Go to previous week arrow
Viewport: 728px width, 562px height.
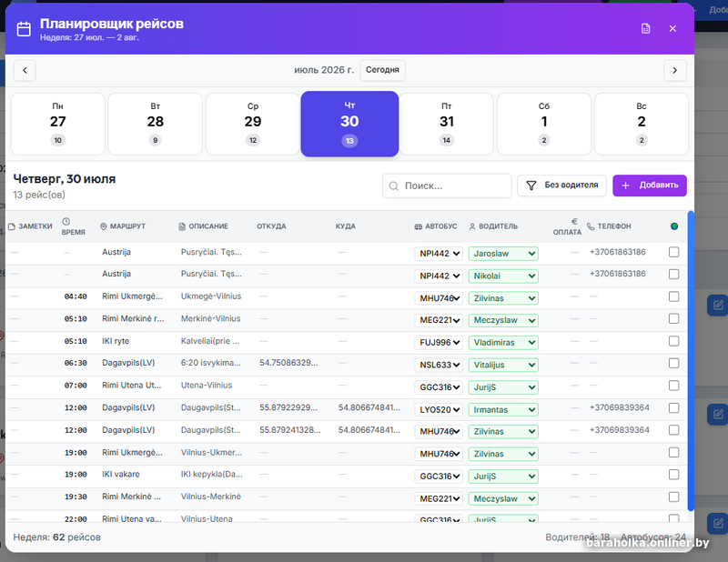tap(25, 71)
